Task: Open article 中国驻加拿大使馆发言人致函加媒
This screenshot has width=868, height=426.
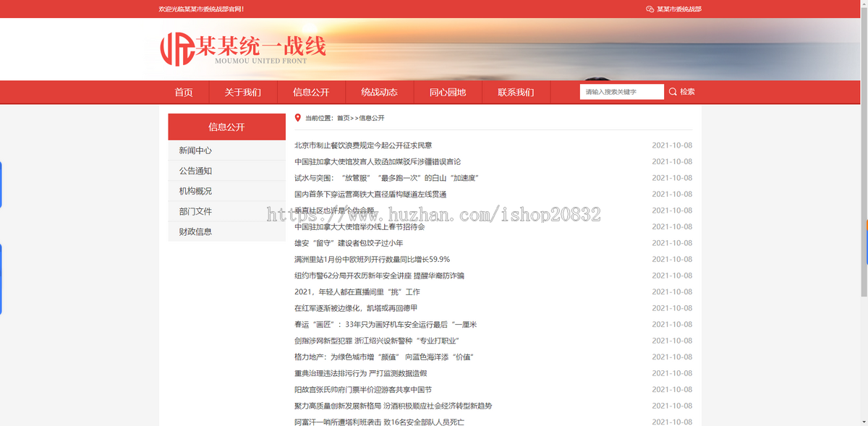Action: pos(378,162)
